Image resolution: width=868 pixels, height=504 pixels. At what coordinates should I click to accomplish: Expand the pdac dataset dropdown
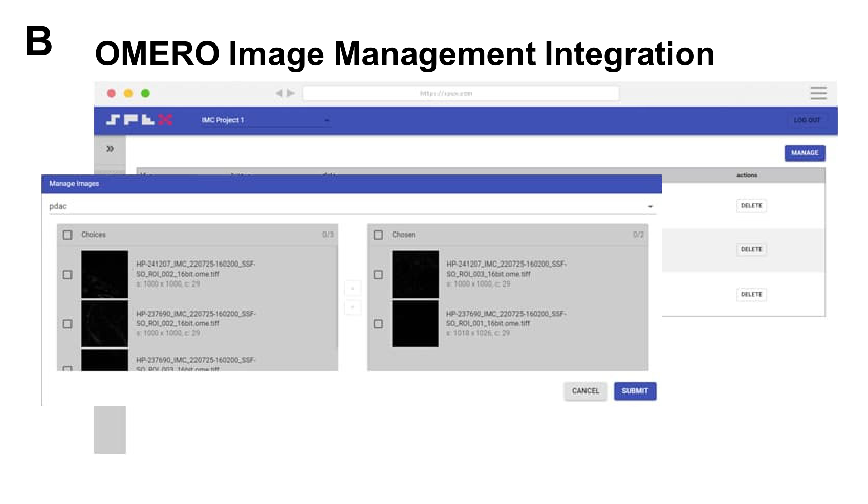(650, 206)
